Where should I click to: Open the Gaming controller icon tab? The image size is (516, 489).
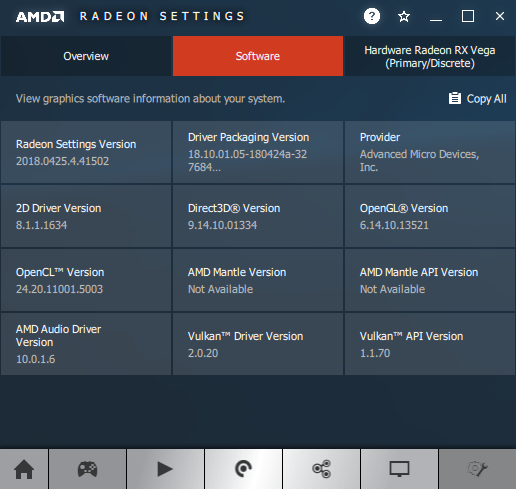coord(88,469)
